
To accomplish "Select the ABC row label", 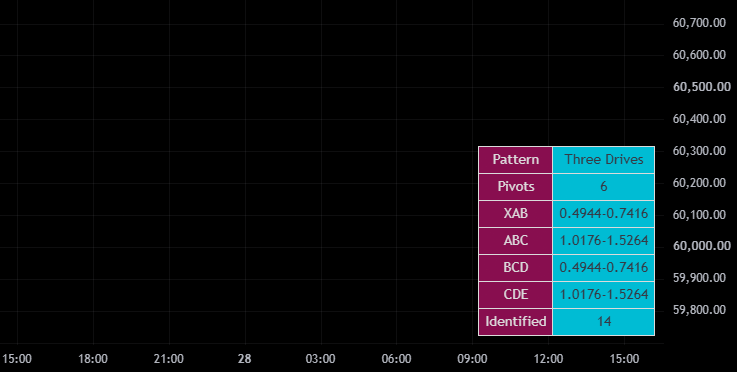I will (516, 241).
